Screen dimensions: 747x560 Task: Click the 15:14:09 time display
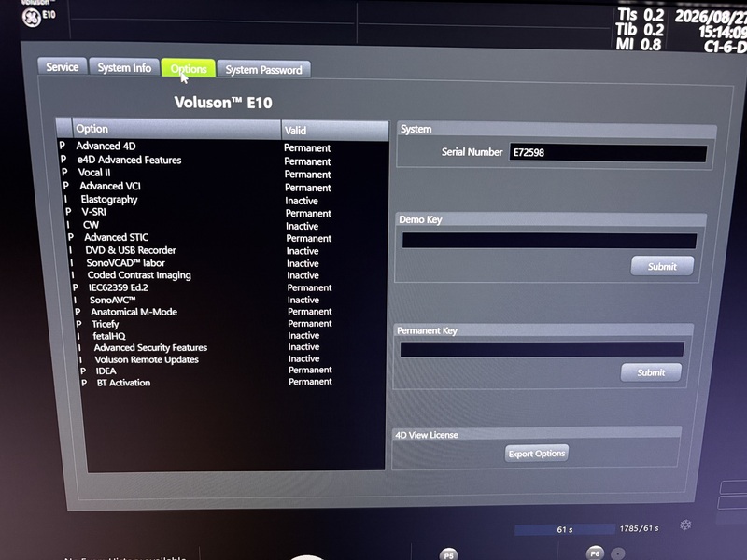[x=723, y=32]
